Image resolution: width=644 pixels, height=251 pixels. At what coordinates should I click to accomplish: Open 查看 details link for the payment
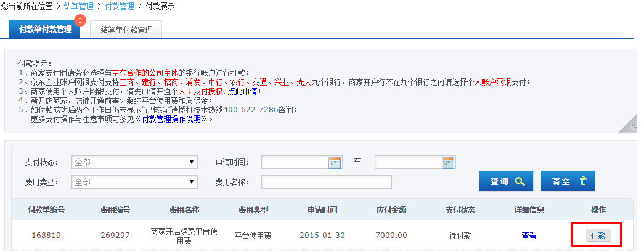pyautogui.click(x=529, y=236)
